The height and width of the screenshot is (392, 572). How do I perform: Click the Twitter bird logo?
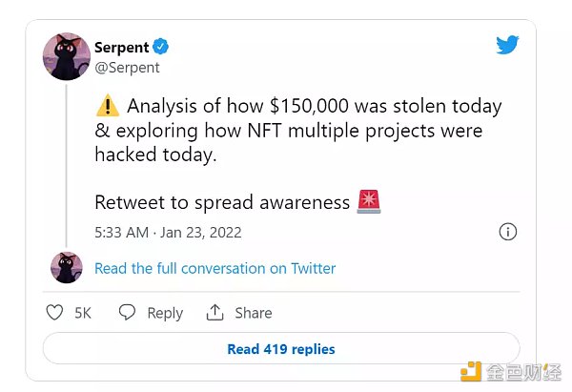pyautogui.click(x=508, y=45)
